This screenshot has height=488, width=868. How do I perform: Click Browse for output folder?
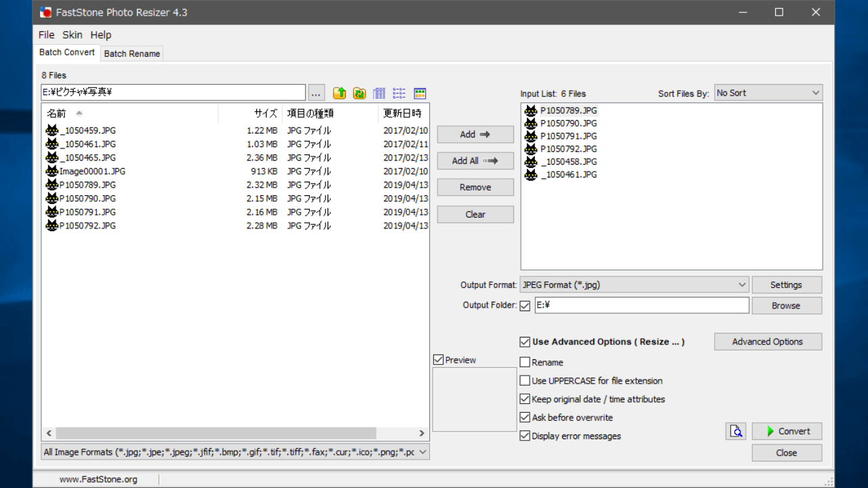pos(787,306)
